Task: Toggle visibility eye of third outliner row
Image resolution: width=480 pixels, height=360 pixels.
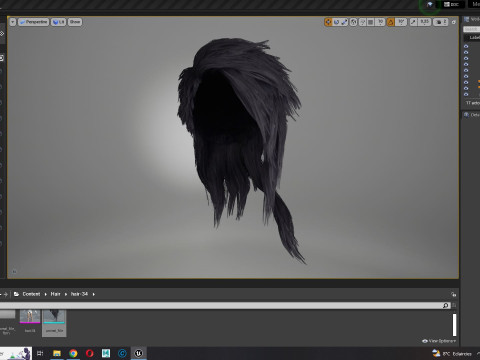Action: 466,58
